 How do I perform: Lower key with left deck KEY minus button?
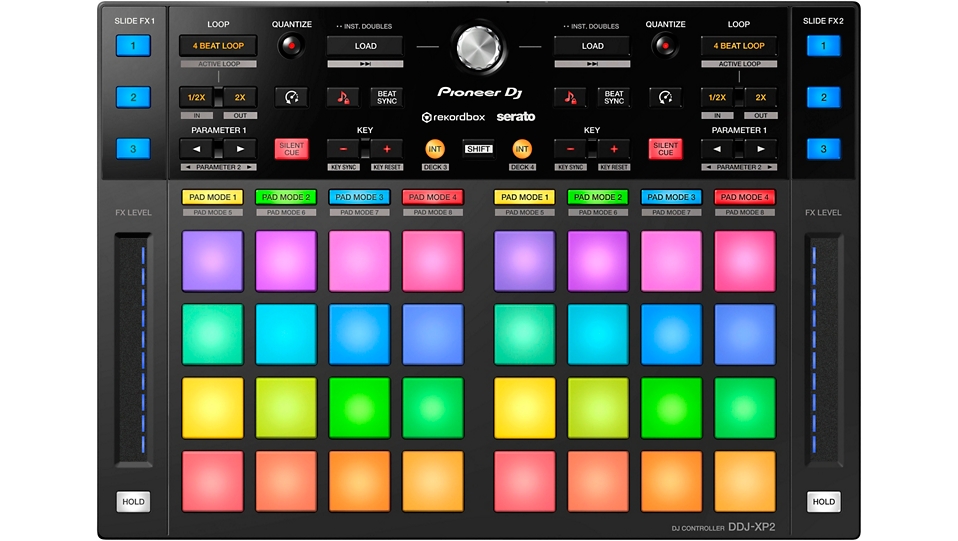[x=343, y=149]
